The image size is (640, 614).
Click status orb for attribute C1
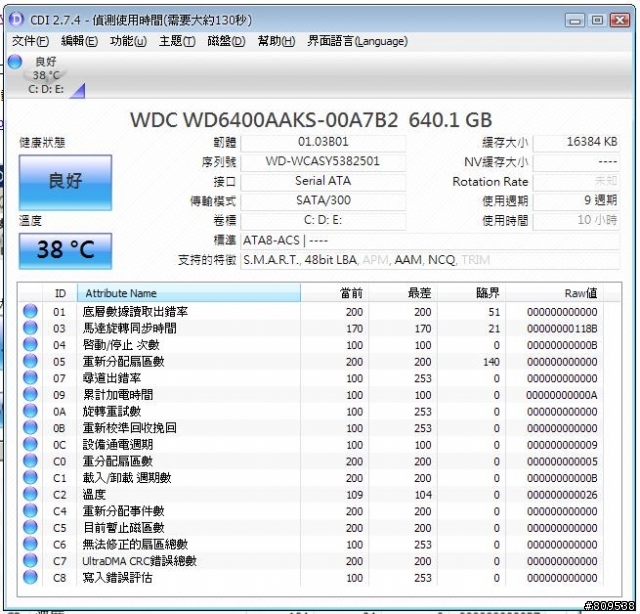tap(30, 478)
